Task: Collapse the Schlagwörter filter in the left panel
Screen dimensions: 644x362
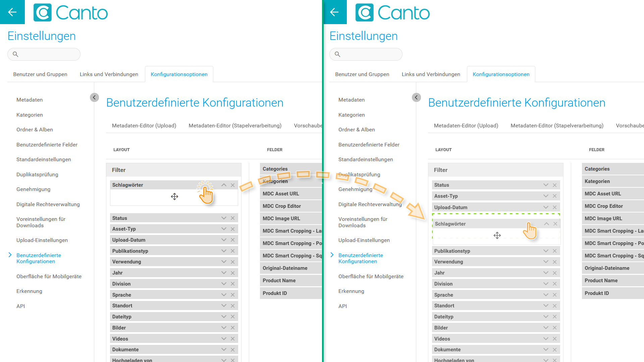Action: point(224,185)
